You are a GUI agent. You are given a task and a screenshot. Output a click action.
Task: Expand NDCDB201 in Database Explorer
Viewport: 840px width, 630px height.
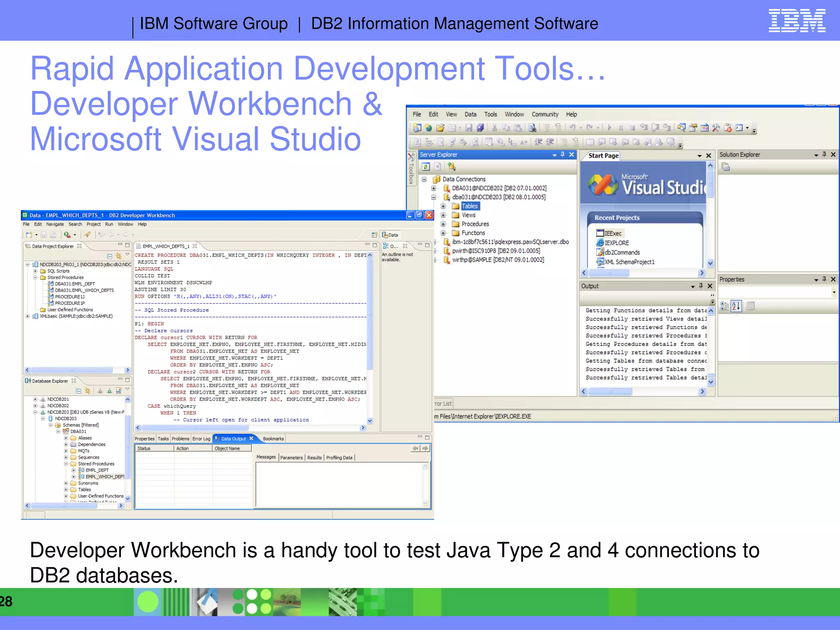click(35, 399)
